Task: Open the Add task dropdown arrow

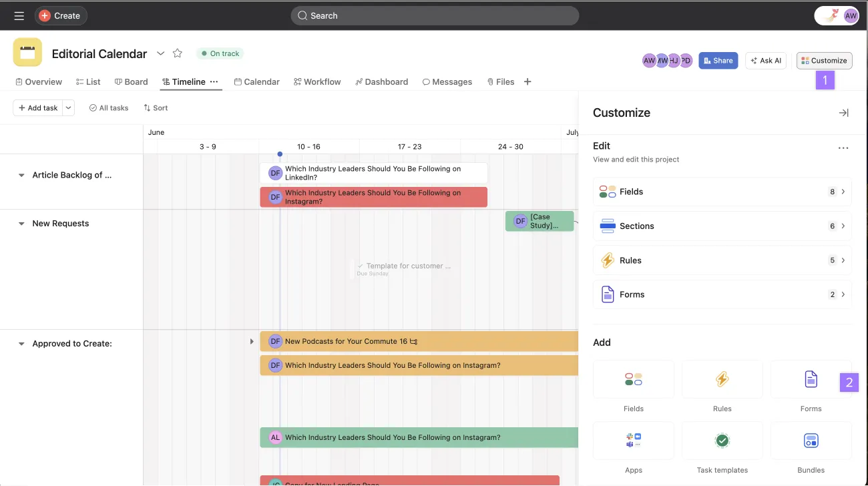Action: [68, 107]
